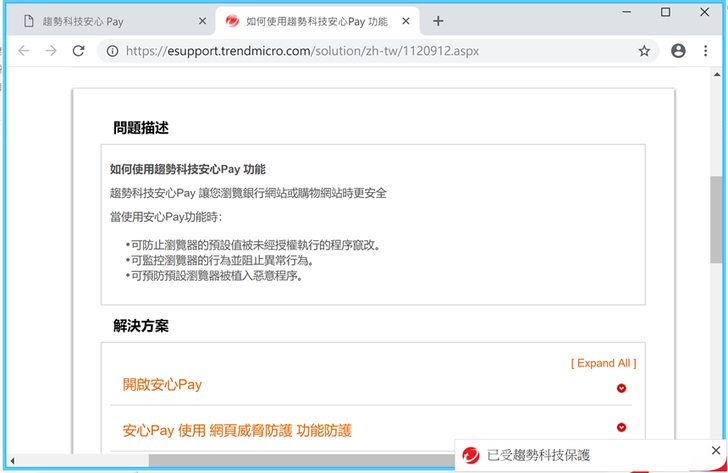Close the 如何使用趨勢科技安心Pay 功能 tab

(406, 21)
